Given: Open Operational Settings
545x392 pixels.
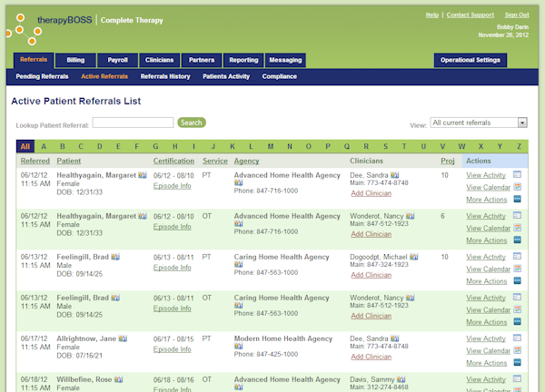Looking at the screenshot, I should tap(471, 60).
